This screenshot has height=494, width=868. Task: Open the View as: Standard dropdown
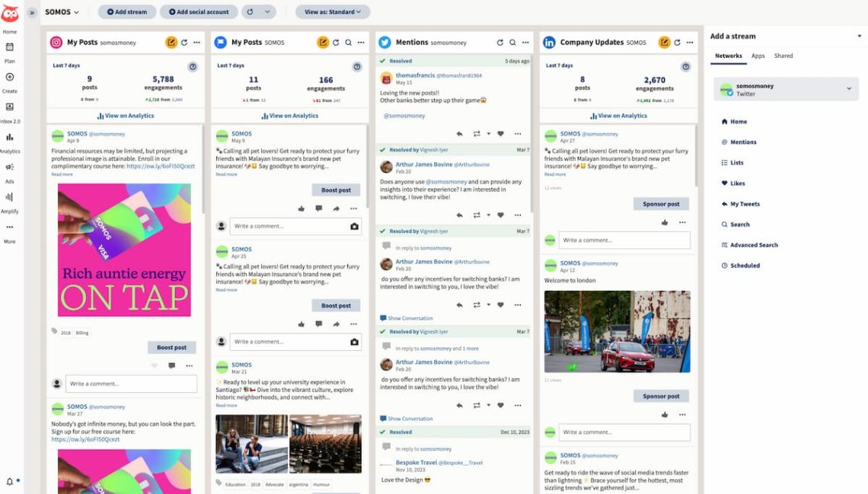[x=333, y=11]
